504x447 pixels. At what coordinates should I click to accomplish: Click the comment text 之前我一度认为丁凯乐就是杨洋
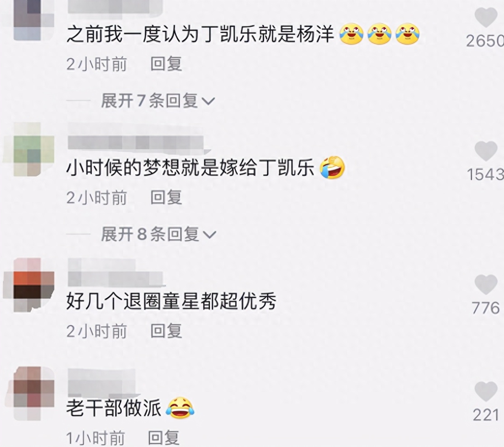pos(200,34)
